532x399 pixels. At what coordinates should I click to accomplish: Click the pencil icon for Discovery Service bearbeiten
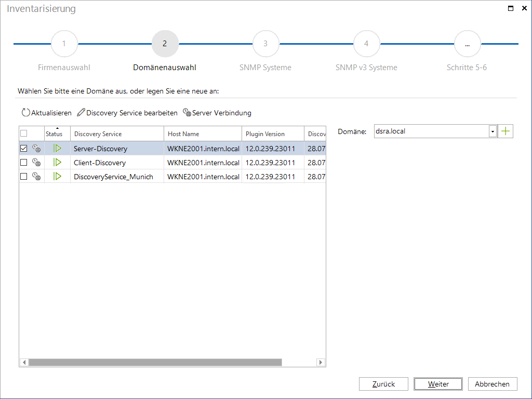point(81,112)
